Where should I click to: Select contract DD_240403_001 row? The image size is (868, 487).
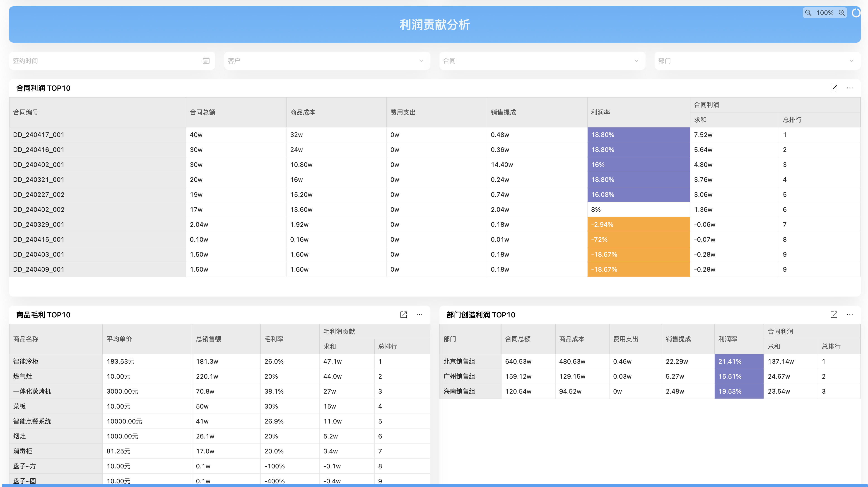pos(435,254)
